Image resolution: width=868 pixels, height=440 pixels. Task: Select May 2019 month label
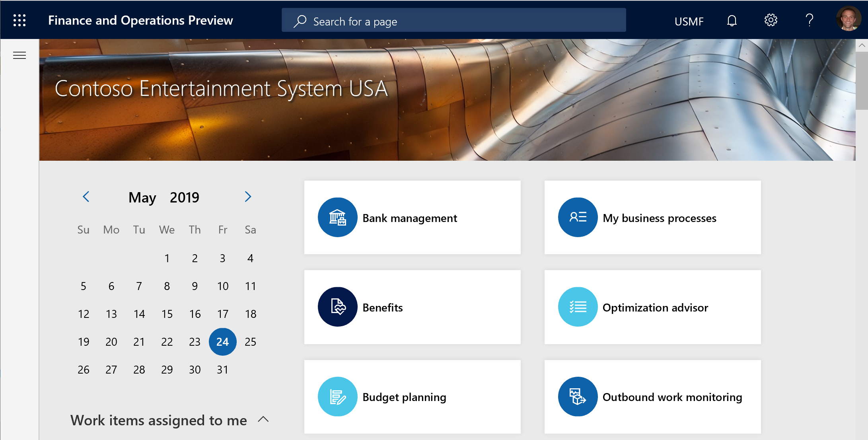(165, 198)
